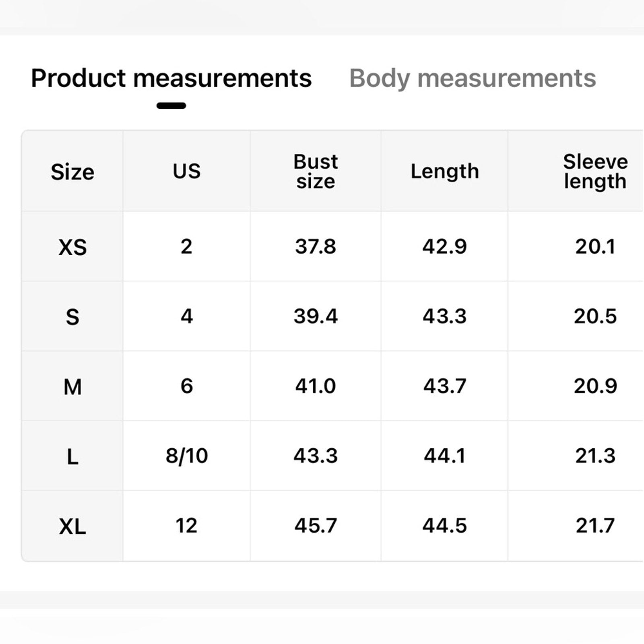Click the length 43.7 cell for M

coord(444,386)
